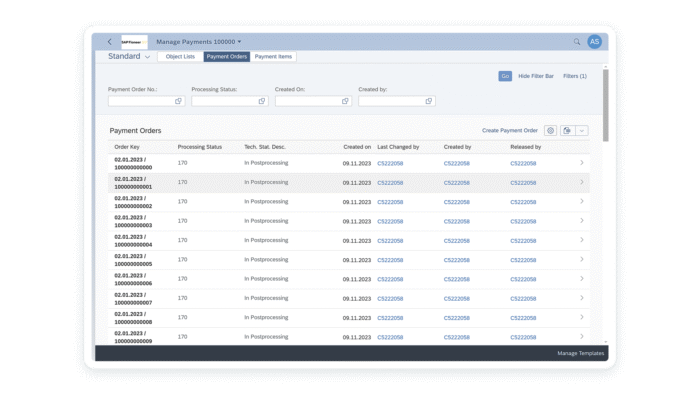Click the back arrow icon in header
The image size is (700, 394).
pos(110,41)
